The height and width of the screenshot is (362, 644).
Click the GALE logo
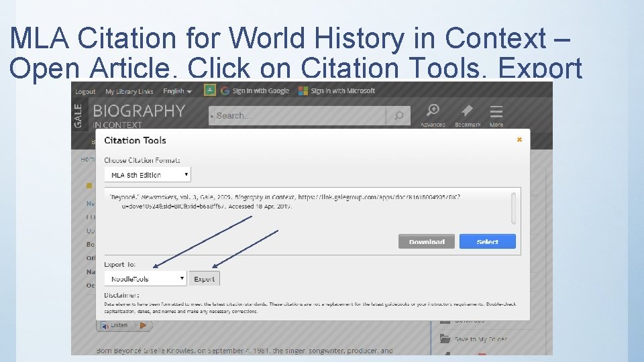[78, 116]
